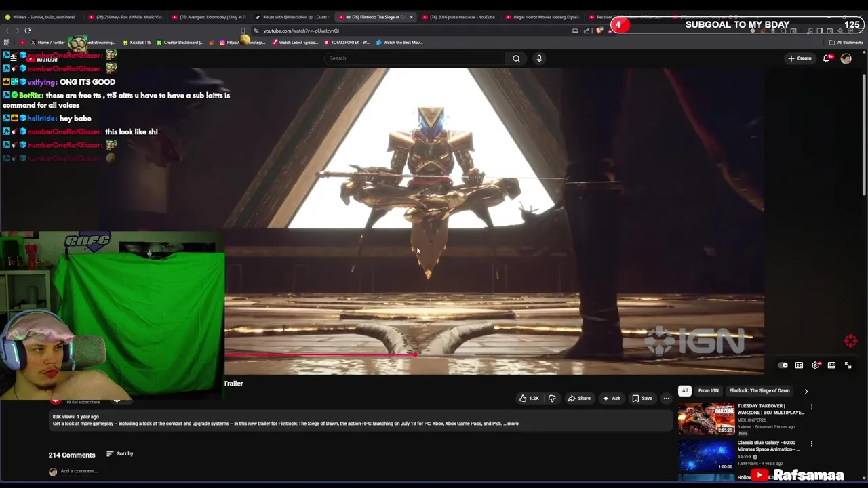Open the Share dialog for the video
Image resolution: width=868 pixels, height=488 pixels.
click(x=578, y=399)
